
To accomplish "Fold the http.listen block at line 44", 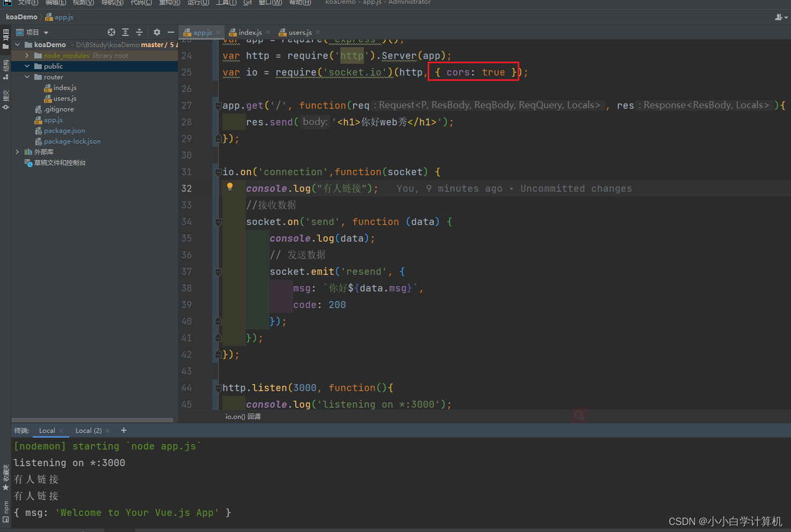I will click(218, 388).
